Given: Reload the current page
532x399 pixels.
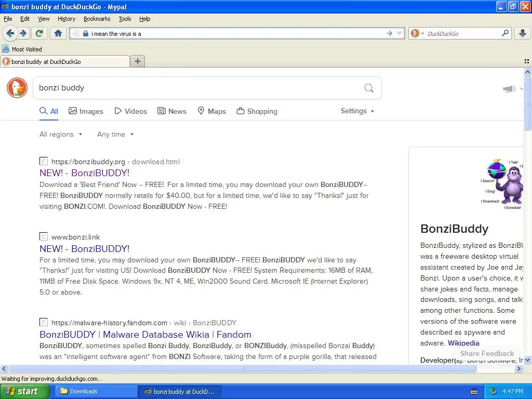Looking at the screenshot, I should click(39, 33).
